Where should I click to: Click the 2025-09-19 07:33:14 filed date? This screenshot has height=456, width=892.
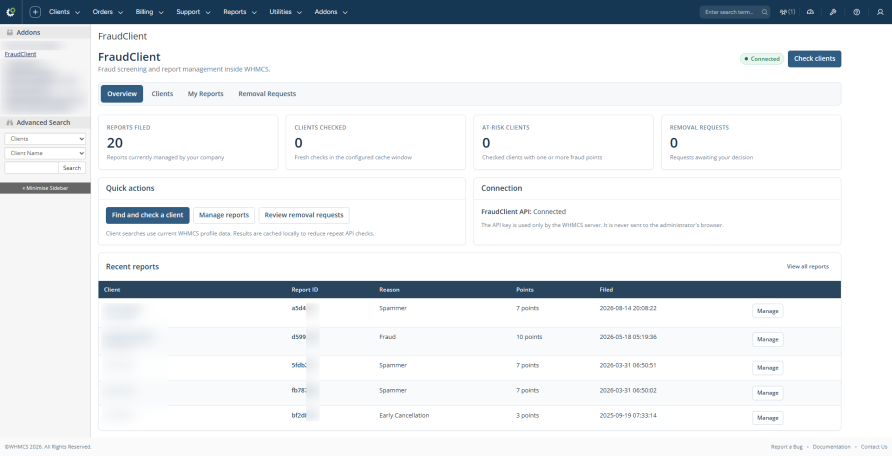click(x=627, y=415)
